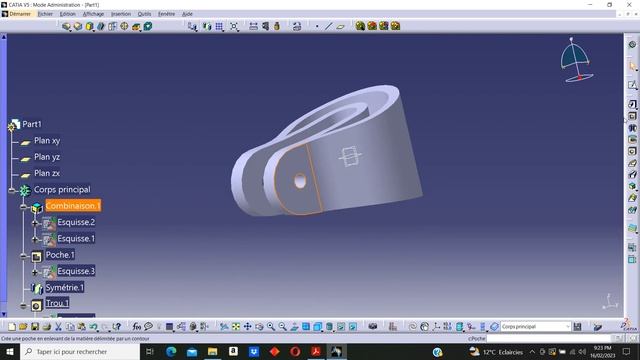Open Microsoft Edge from taskbar

(x=171, y=351)
